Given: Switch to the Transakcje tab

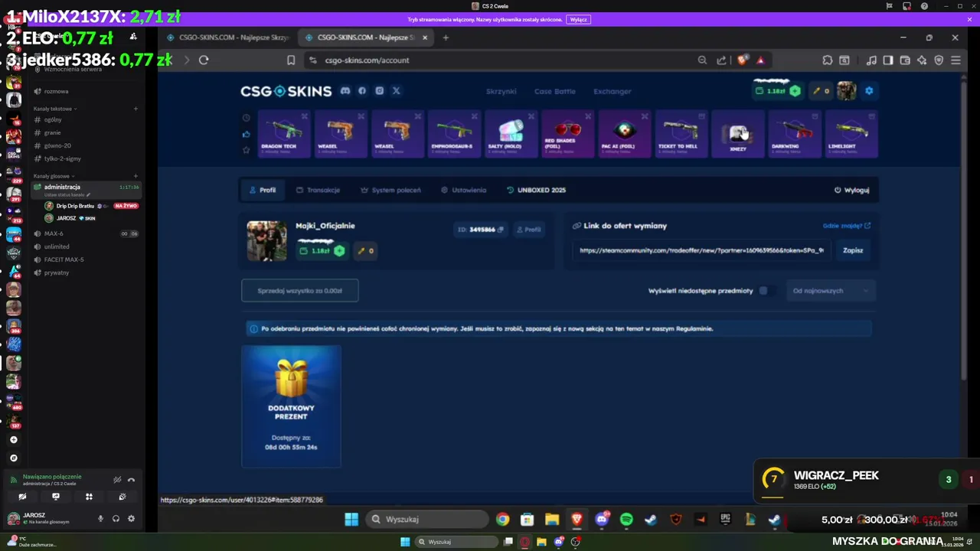Looking at the screenshot, I should [x=318, y=190].
